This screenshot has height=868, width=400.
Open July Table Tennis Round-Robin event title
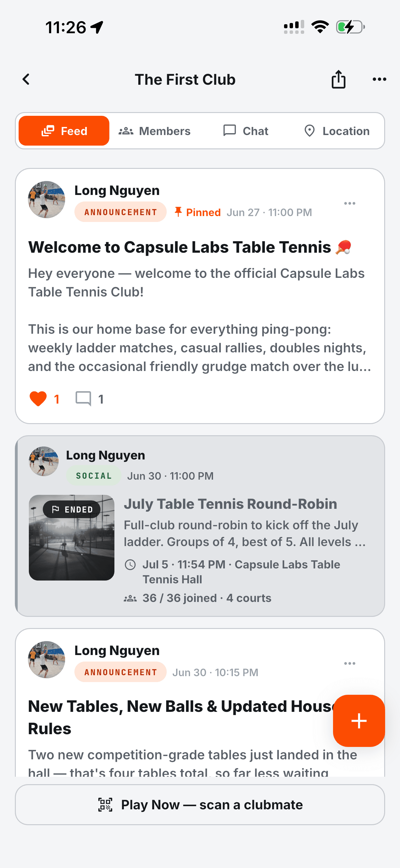pyautogui.click(x=230, y=504)
